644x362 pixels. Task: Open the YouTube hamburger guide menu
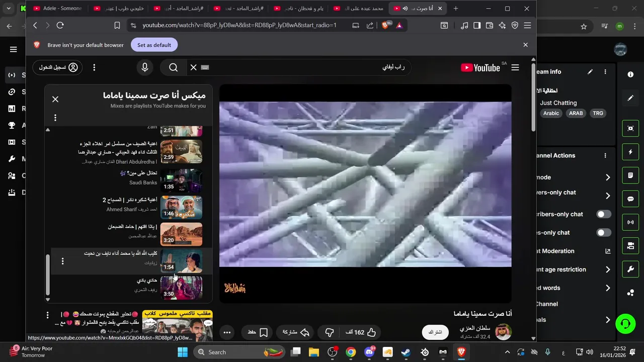click(x=515, y=67)
